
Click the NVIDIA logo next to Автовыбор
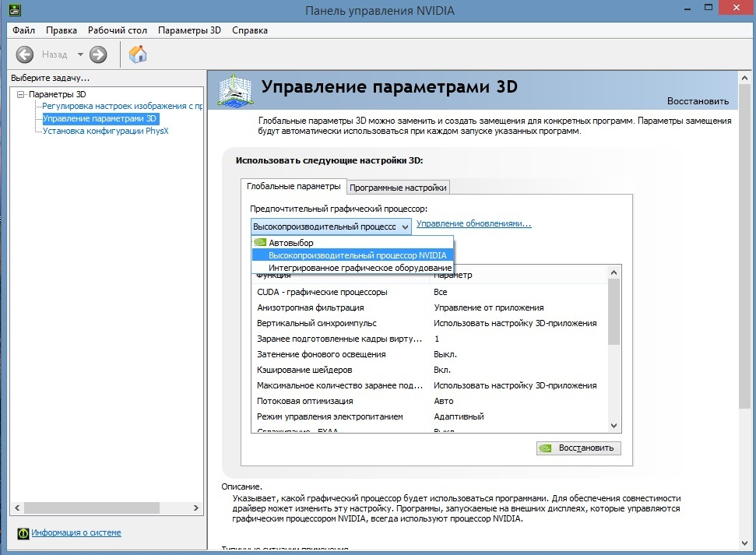coord(260,243)
